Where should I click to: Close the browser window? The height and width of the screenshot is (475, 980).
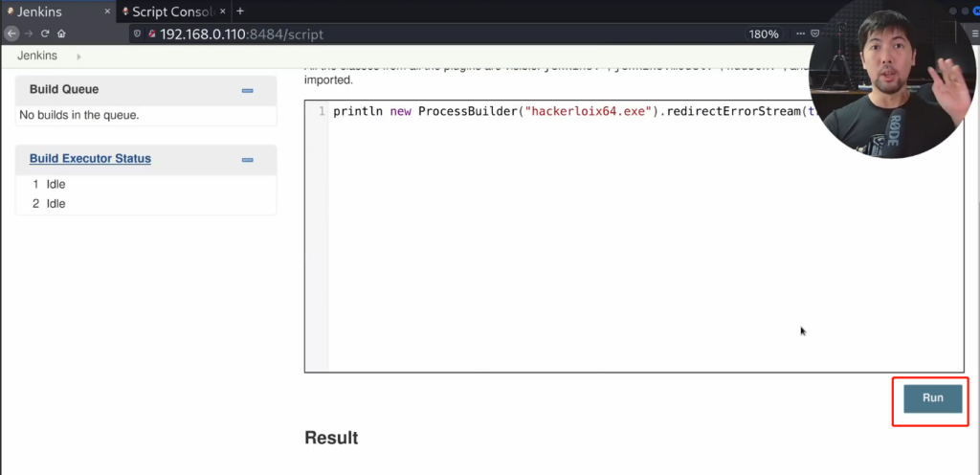975,11
